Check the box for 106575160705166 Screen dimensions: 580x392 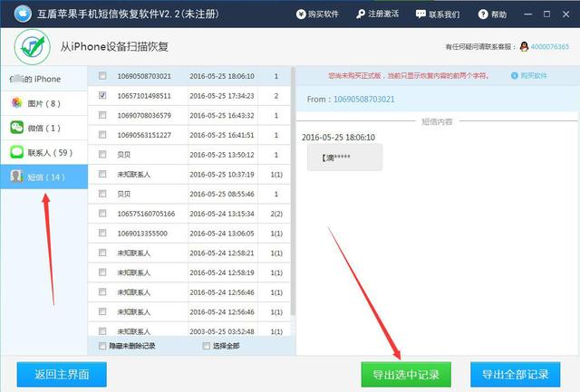pos(102,213)
